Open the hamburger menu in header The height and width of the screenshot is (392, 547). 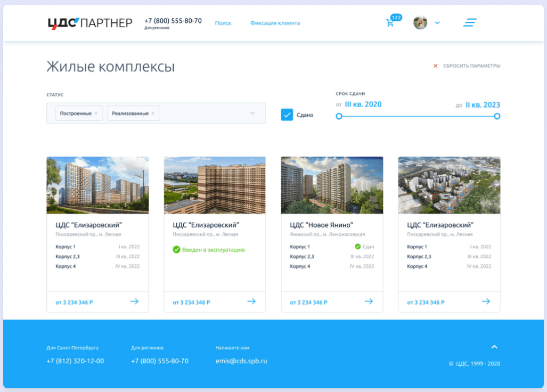coord(470,23)
